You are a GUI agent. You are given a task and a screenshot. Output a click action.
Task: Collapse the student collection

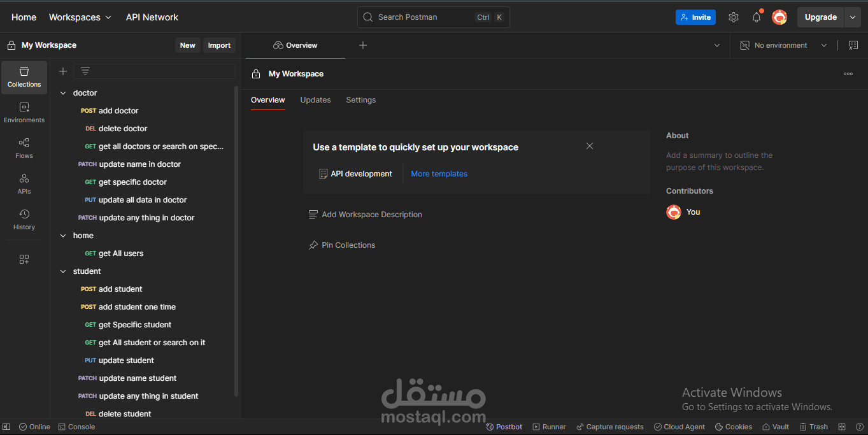click(x=63, y=271)
